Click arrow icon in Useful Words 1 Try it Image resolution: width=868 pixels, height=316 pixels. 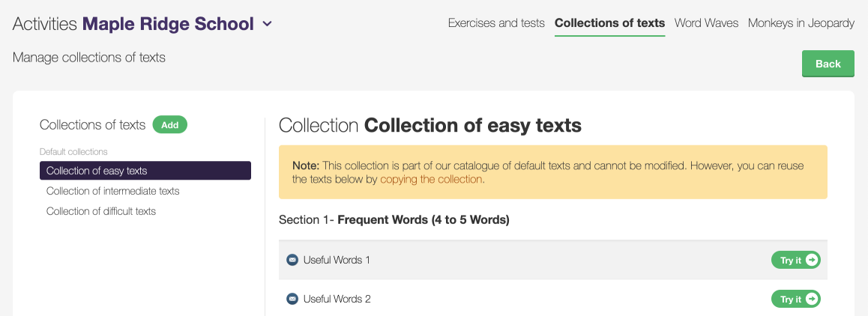pos(812,260)
